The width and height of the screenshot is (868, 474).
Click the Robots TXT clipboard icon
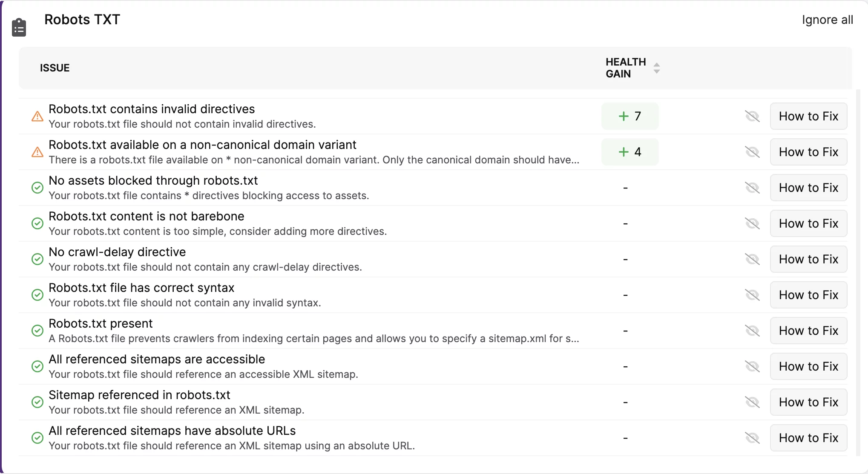coord(19,28)
